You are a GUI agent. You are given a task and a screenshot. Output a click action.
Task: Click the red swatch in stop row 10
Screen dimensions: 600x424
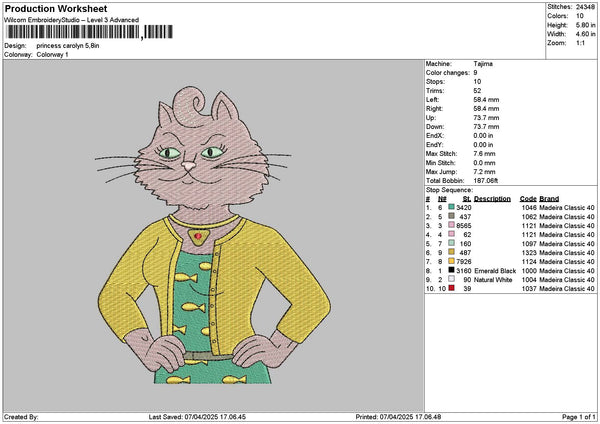coord(452,288)
